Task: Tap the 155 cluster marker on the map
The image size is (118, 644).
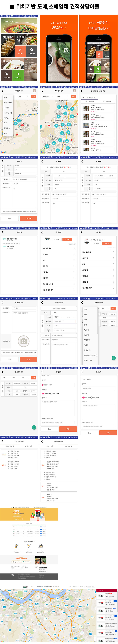Action: (x=62, y=133)
